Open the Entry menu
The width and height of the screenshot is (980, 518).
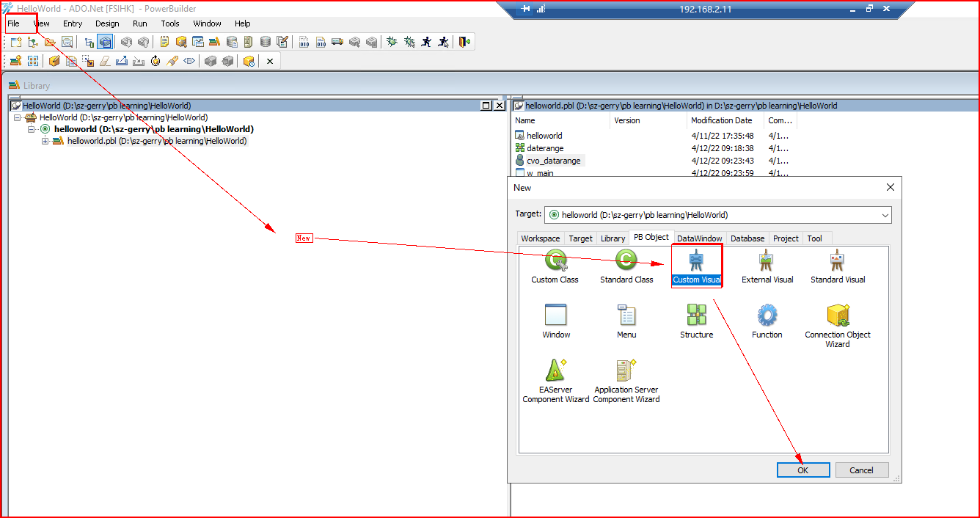[73, 23]
